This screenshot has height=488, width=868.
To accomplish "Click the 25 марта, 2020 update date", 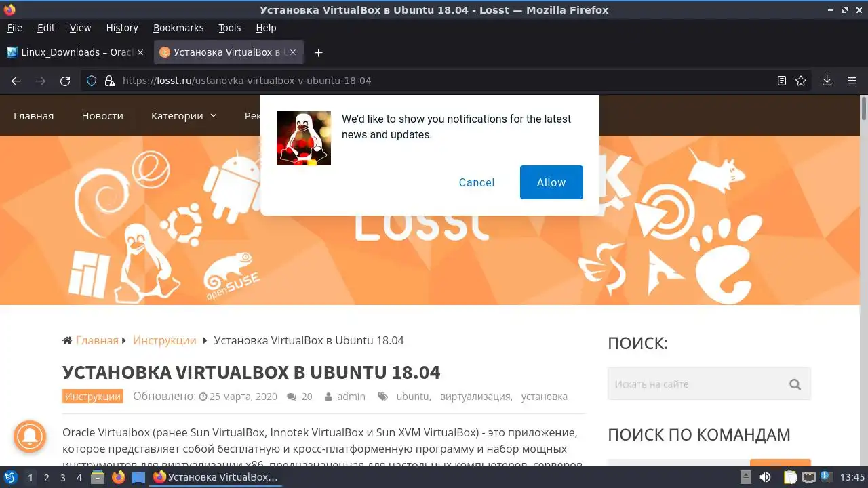I will click(x=243, y=396).
